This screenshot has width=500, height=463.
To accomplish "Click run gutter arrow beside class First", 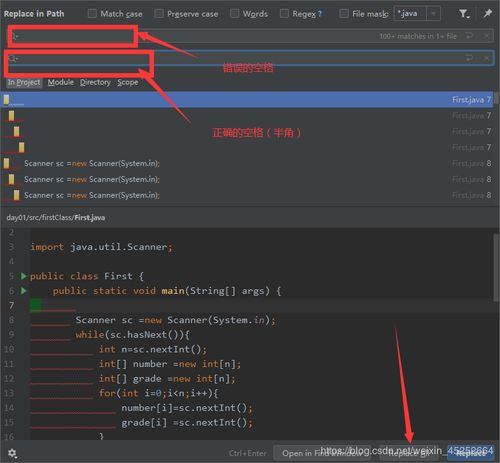I will coord(23,276).
